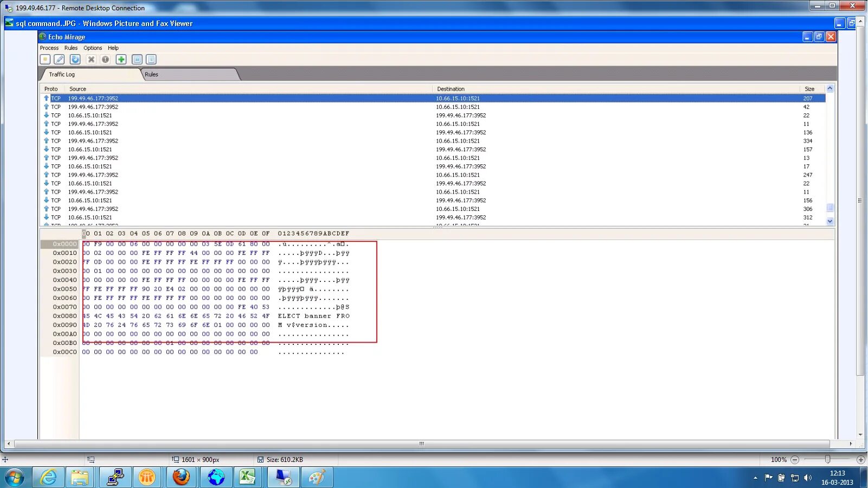Launch Internet Explorer from the taskbar
The image size is (868, 488).
pyautogui.click(x=48, y=478)
